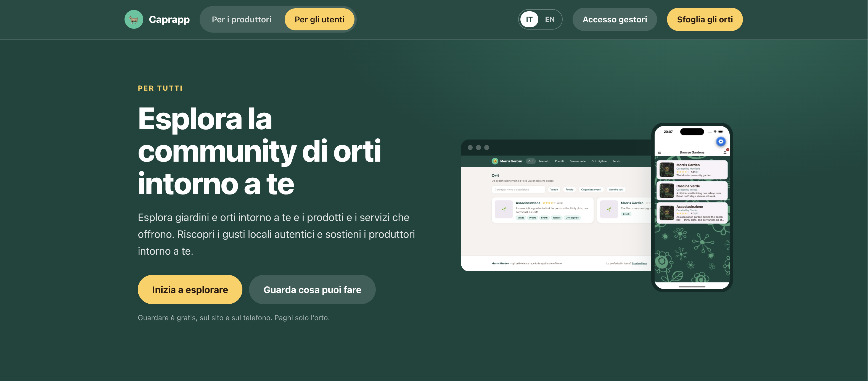This screenshot has height=384, width=868.
Task: Click the Accesso gestori button
Action: coord(615,20)
